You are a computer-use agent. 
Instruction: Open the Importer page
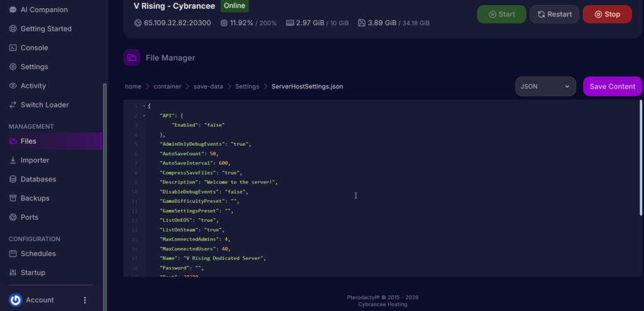(29, 160)
